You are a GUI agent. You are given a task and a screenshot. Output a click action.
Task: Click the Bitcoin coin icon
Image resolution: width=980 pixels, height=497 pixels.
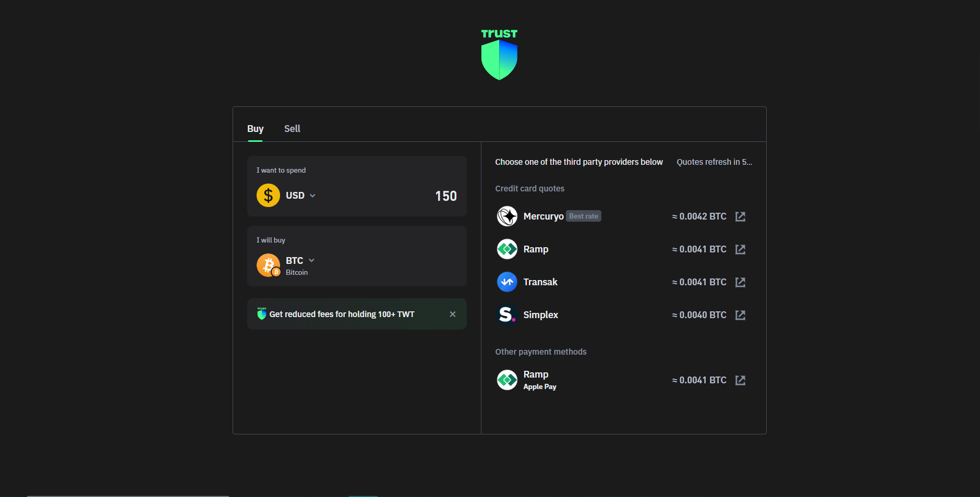coord(269,265)
